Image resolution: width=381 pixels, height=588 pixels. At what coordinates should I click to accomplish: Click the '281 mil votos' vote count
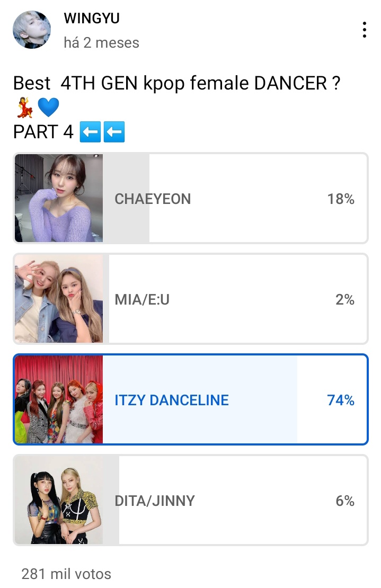(66, 574)
